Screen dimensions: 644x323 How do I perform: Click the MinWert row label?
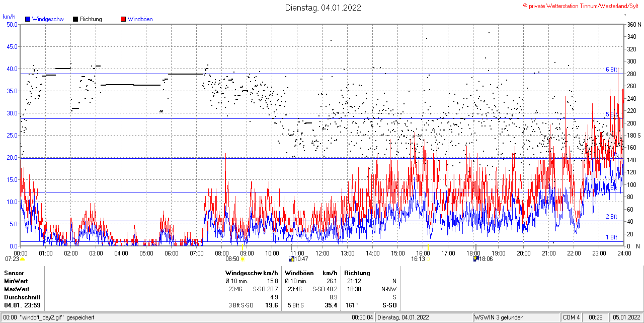[x=16, y=281]
